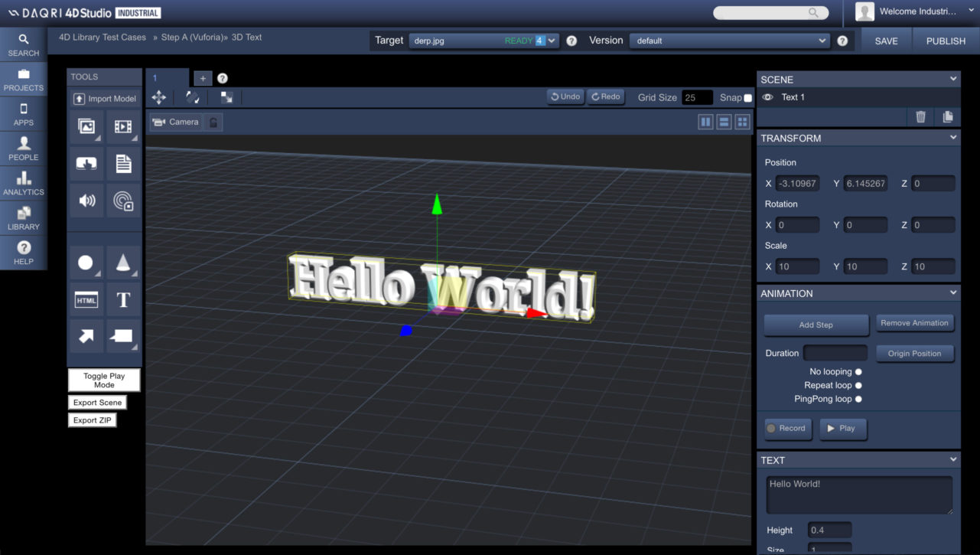This screenshot has height=555, width=980.
Task: Enable the Snap checkbox
Action: click(748, 98)
